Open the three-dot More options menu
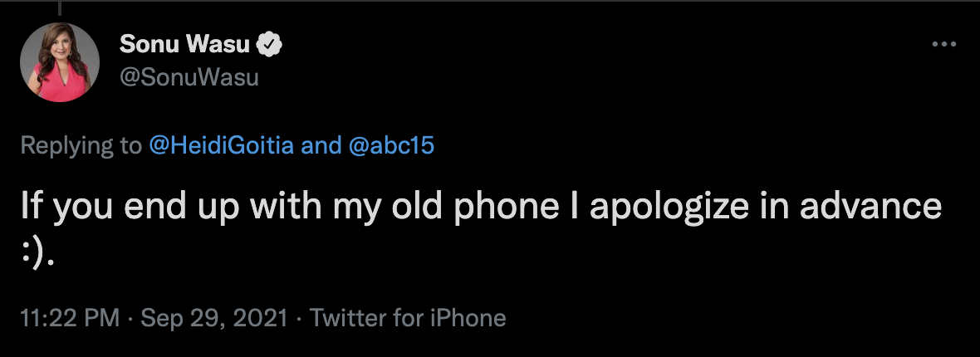The width and height of the screenshot is (980, 357). 943,44
